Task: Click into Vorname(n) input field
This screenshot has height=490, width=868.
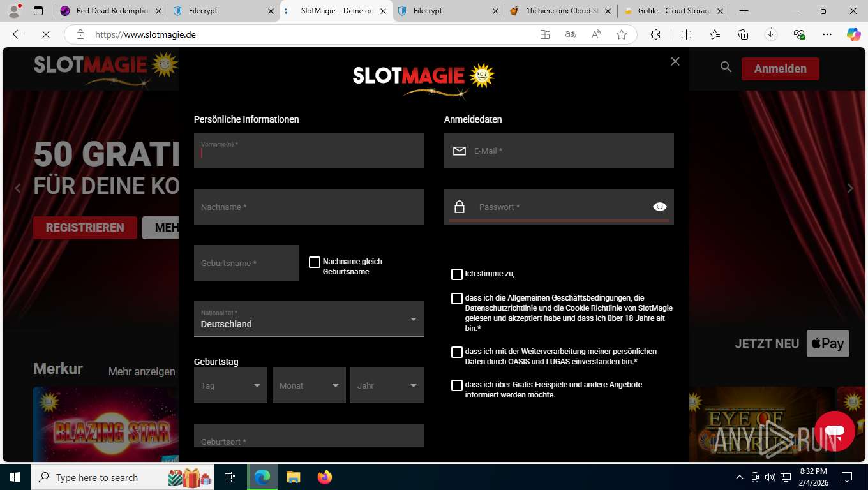Action: [309, 151]
